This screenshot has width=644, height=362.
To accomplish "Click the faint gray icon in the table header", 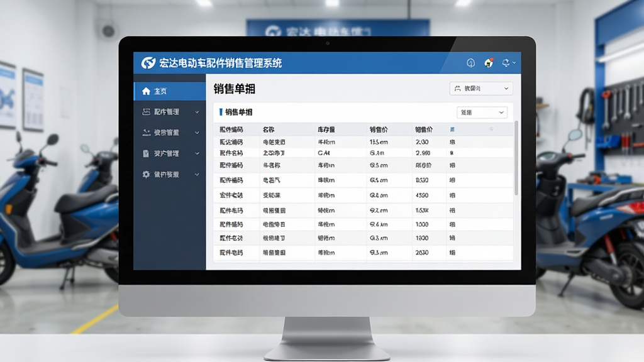I will click(491, 129).
